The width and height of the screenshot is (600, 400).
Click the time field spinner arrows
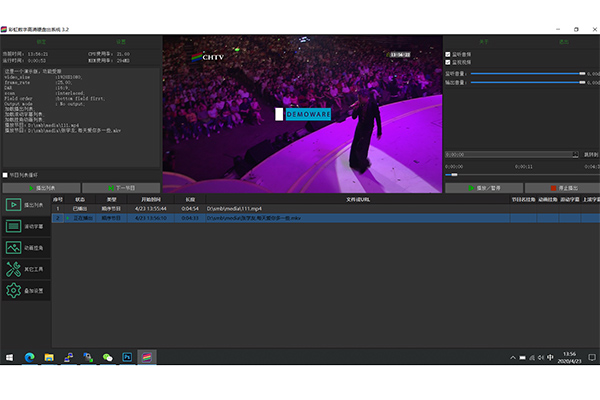click(575, 155)
